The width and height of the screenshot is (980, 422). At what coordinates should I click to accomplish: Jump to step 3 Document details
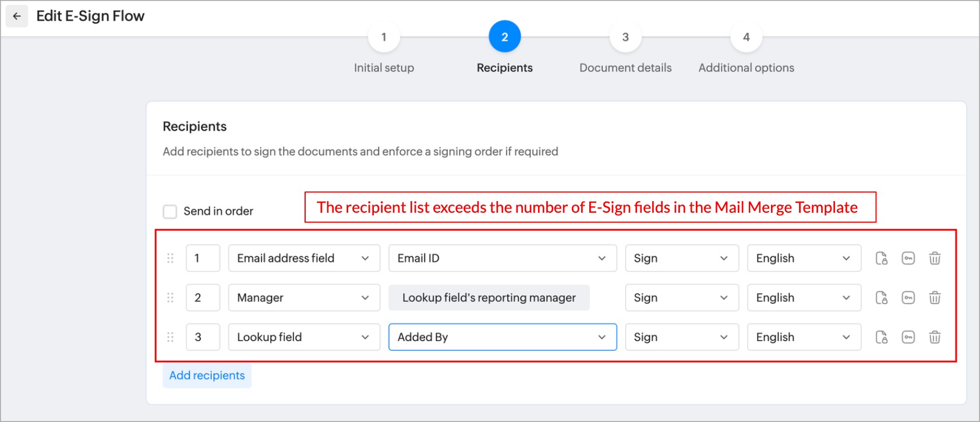(x=625, y=37)
